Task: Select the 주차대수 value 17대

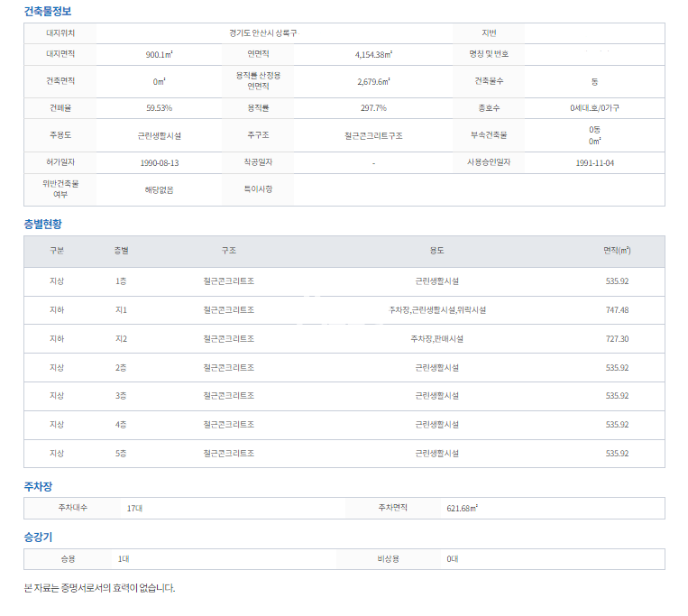Action: pos(134,509)
